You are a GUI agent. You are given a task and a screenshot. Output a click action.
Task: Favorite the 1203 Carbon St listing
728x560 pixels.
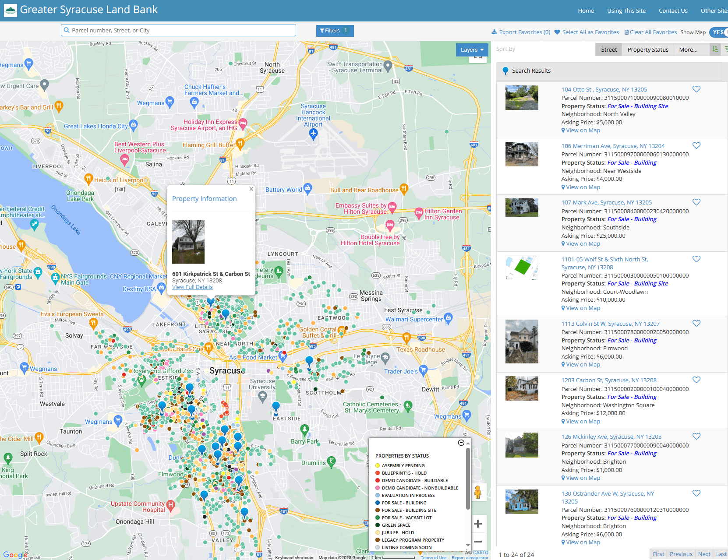click(x=696, y=380)
